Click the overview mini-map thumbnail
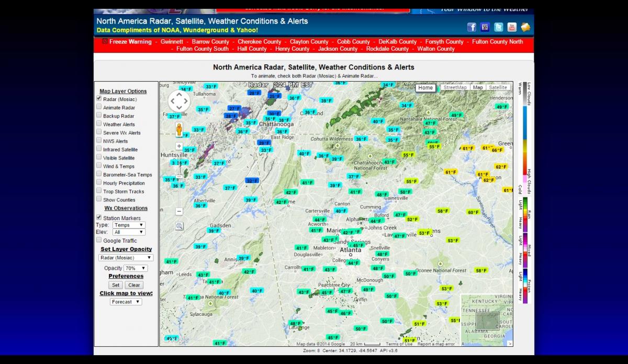Viewport: 628px width, 364px height. click(x=487, y=320)
